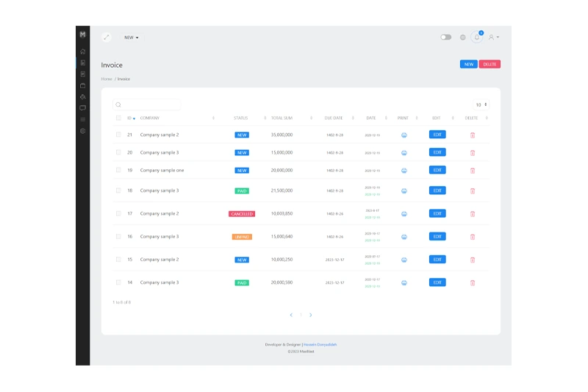Select the checkbox for invoice 15
588x392 pixels.
[x=118, y=260]
